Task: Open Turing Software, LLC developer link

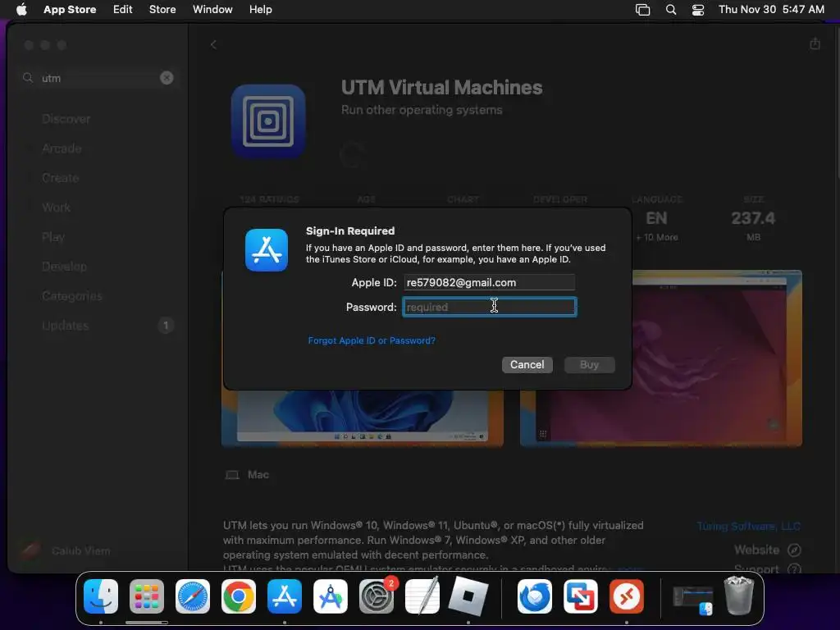Action: [748, 526]
